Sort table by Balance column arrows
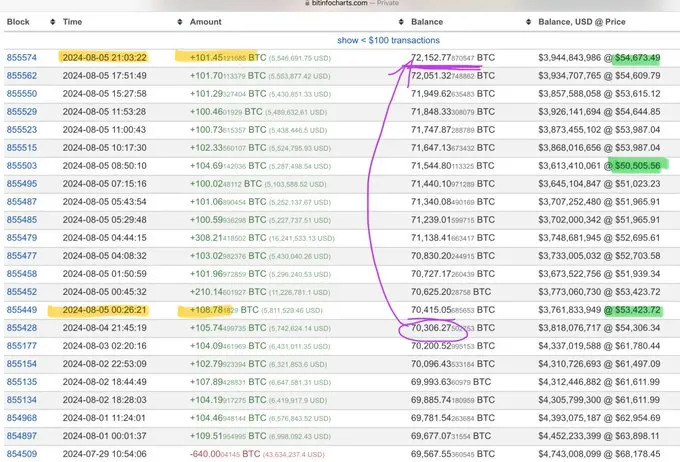This screenshot has width=680, height=462. click(x=528, y=22)
